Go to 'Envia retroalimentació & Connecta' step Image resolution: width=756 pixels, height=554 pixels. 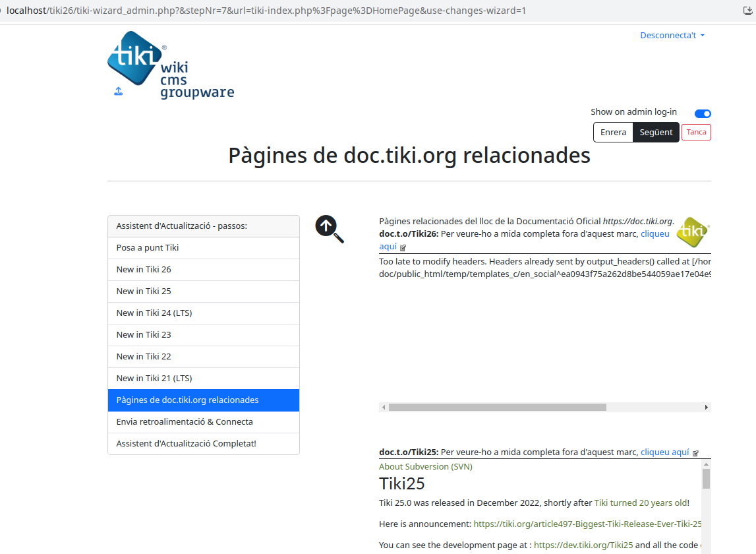(204, 422)
